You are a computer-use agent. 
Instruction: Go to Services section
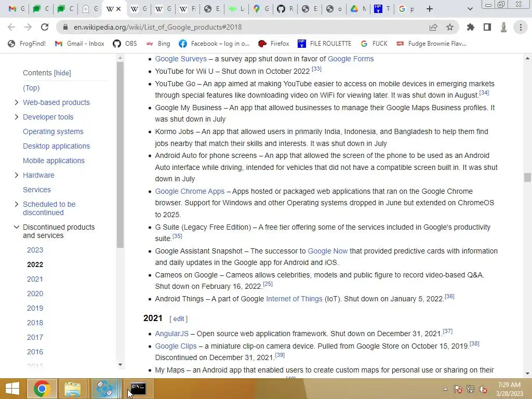point(37,190)
